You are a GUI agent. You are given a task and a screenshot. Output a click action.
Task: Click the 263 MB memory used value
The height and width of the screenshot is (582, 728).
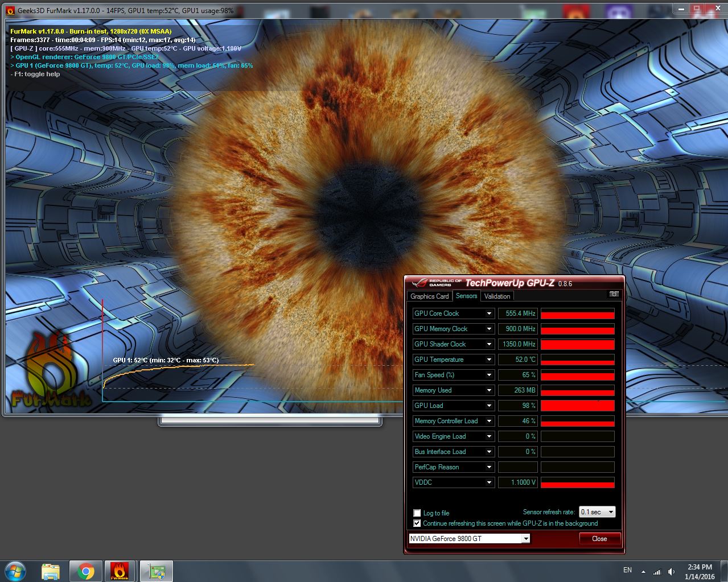point(518,390)
